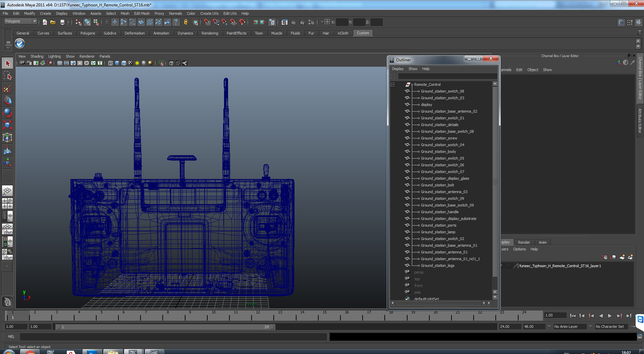Switch to four view layout

[x=7, y=203]
